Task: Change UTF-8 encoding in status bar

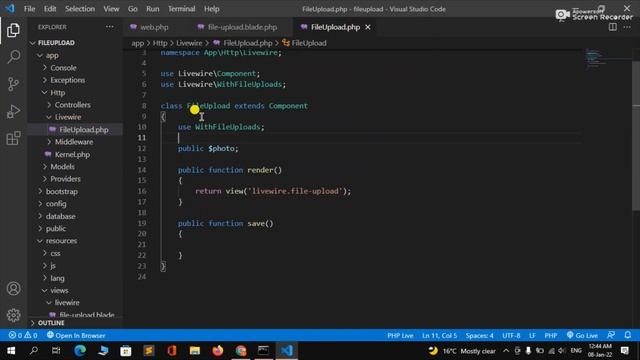Action: (x=511, y=335)
